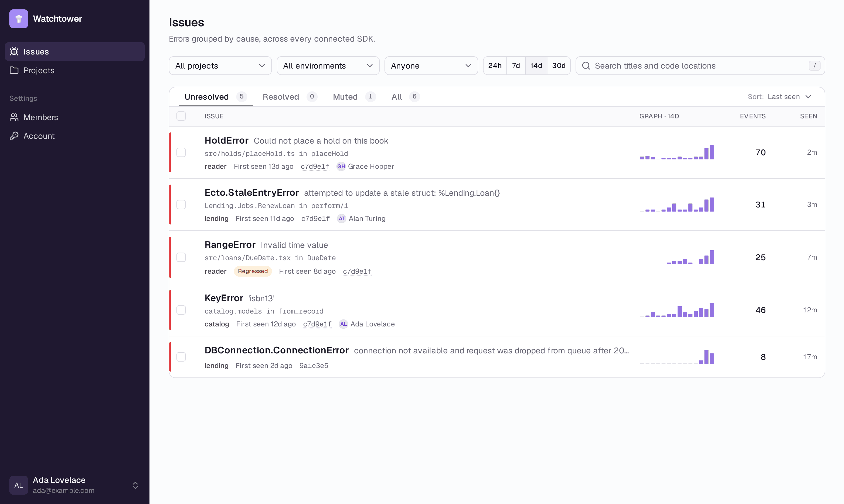Click the Ecto.StaleEntryError event graph

tap(677, 205)
